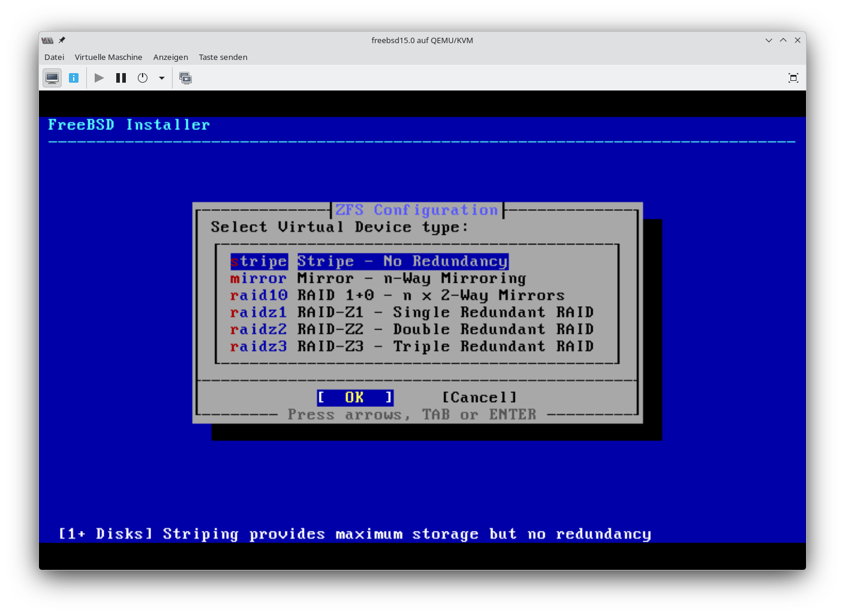The image size is (845, 616).
Task: Select the stripe No Redundancy option
Action: coord(369,261)
